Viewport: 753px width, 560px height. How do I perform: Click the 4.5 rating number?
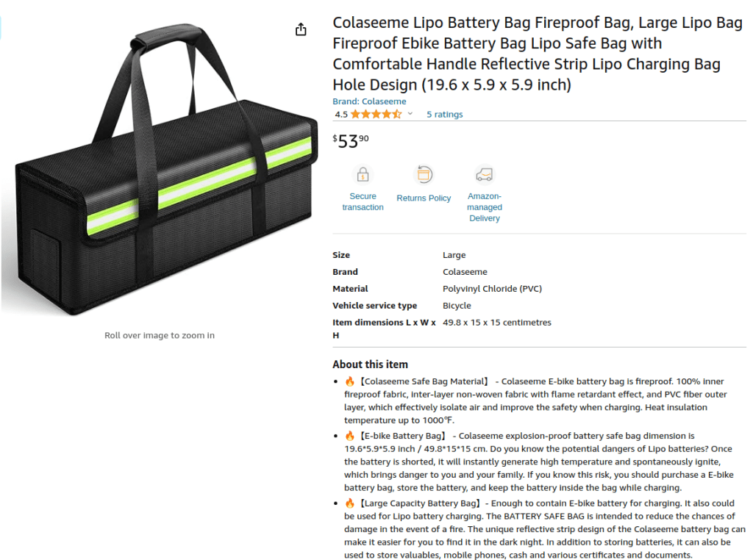tap(341, 115)
